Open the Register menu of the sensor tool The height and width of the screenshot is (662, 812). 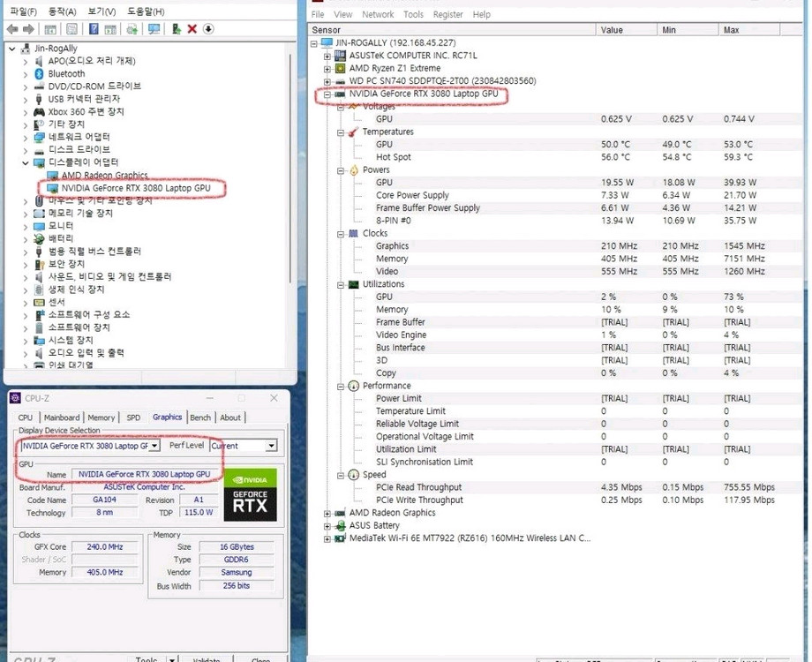point(447,13)
